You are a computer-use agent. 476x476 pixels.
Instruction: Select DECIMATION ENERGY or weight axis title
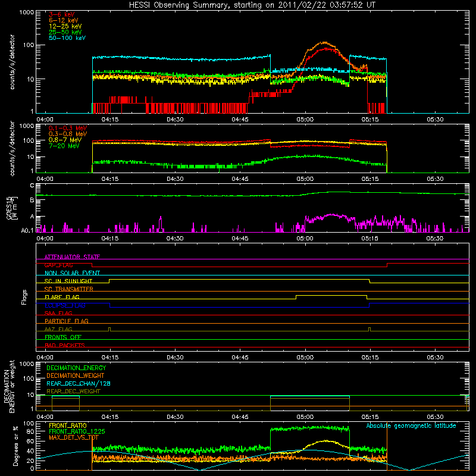(x=9, y=386)
